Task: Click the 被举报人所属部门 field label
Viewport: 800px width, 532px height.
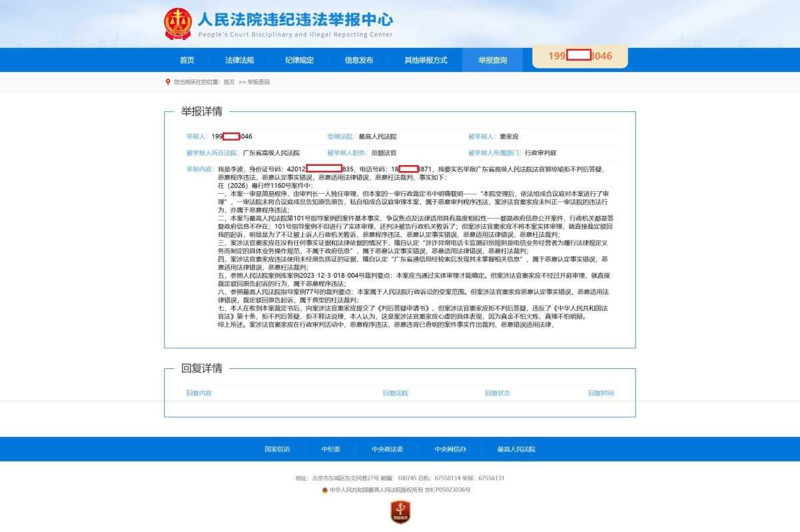Action: (495, 153)
